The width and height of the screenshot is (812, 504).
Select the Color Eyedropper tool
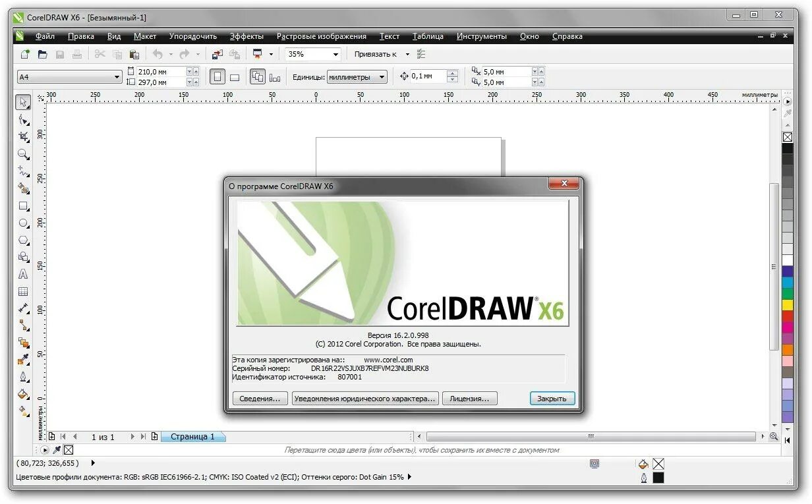coord(24,360)
